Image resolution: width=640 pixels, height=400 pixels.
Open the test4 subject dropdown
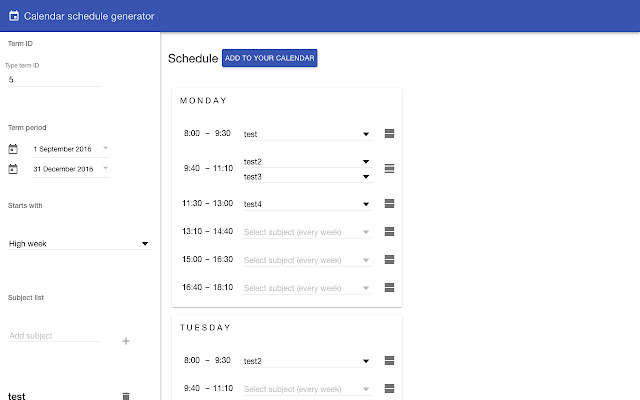click(x=307, y=204)
